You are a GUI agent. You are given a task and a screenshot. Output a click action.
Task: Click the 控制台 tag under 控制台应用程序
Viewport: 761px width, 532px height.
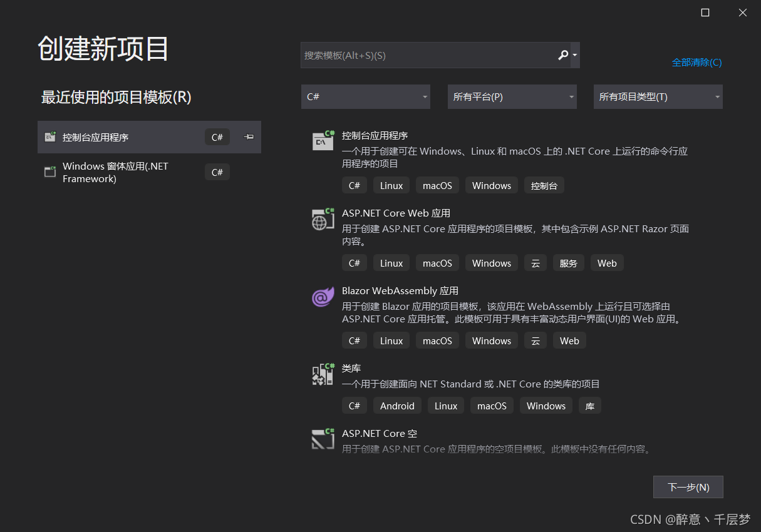(544, 185)
